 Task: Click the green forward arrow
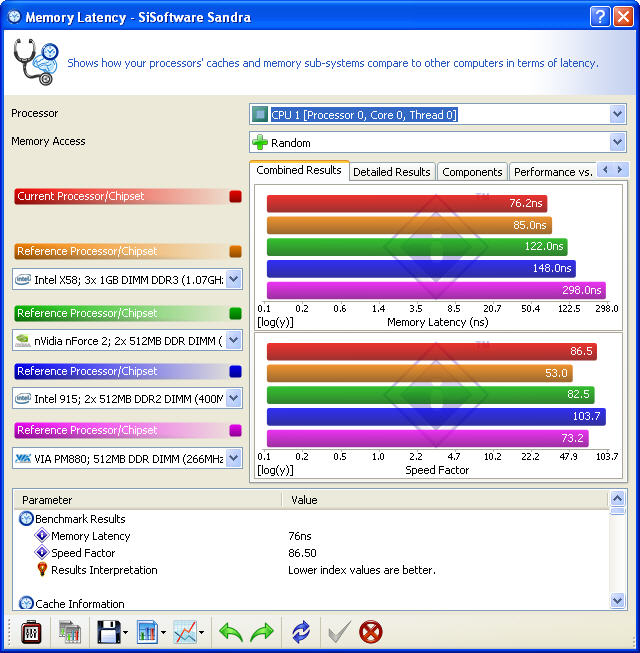click(262, 632)
